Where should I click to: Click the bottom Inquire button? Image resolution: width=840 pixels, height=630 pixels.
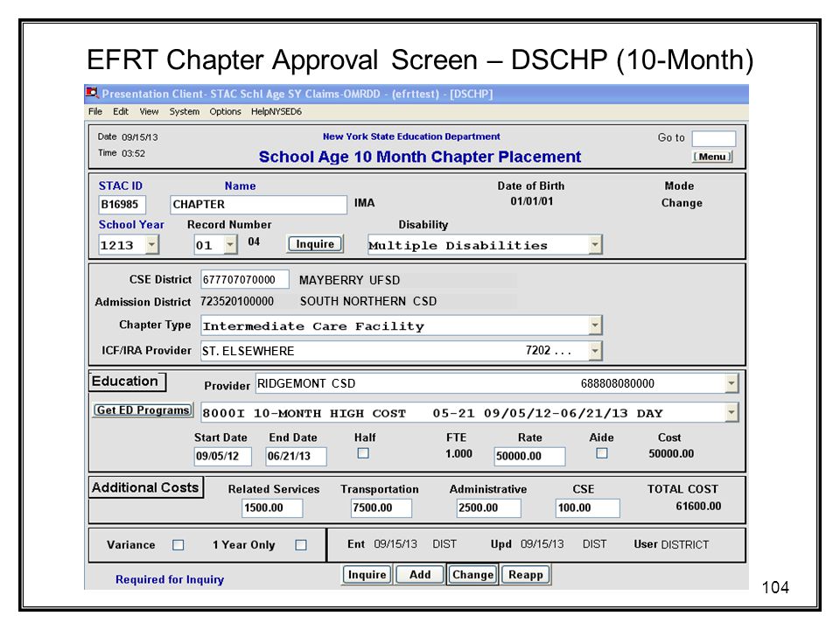tap(367, 575)
